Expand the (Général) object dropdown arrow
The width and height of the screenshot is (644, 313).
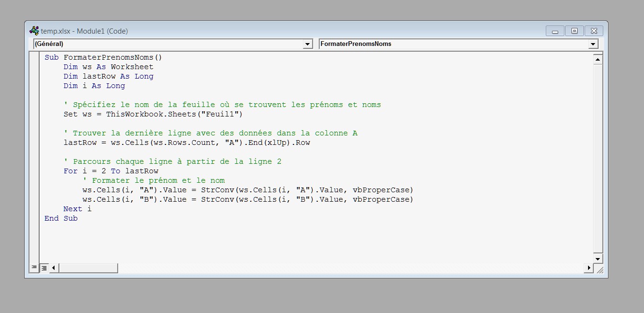[x=308, y=44]
